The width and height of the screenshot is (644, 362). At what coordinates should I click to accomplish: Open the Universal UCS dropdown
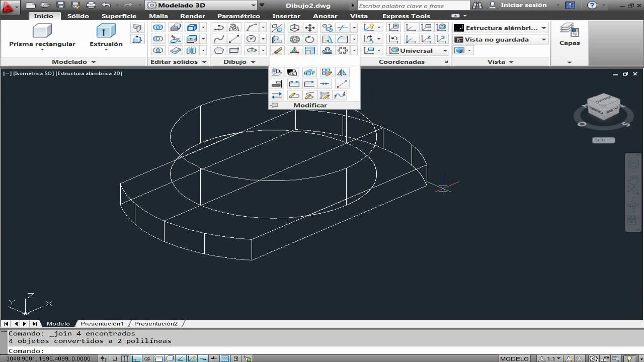pos(418,50)
